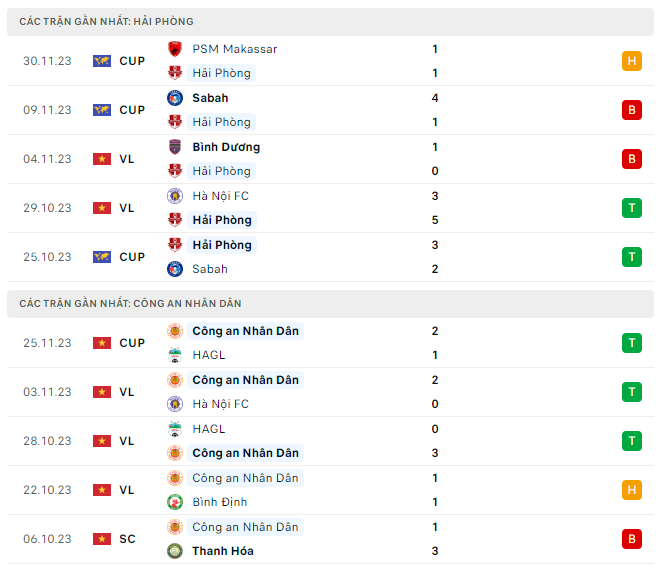The image size is (660, 572).
Task: Click the Sabah crest in 09.11.23 match
Action: 175,98
